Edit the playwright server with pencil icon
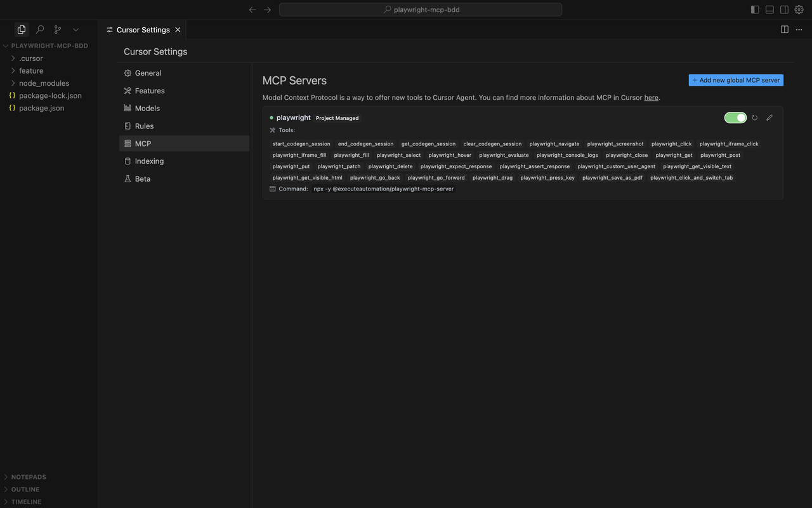812x508 pixels. coord(769,117)
